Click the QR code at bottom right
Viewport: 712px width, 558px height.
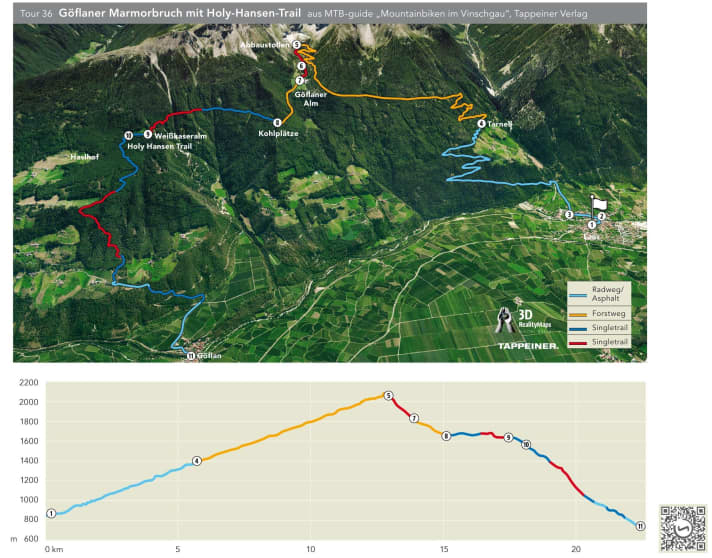click(683, 526)
